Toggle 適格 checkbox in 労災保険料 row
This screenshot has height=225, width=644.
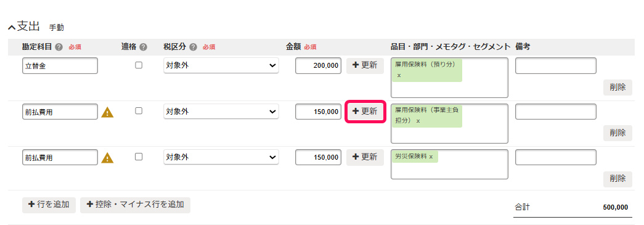tap(139, 157)
